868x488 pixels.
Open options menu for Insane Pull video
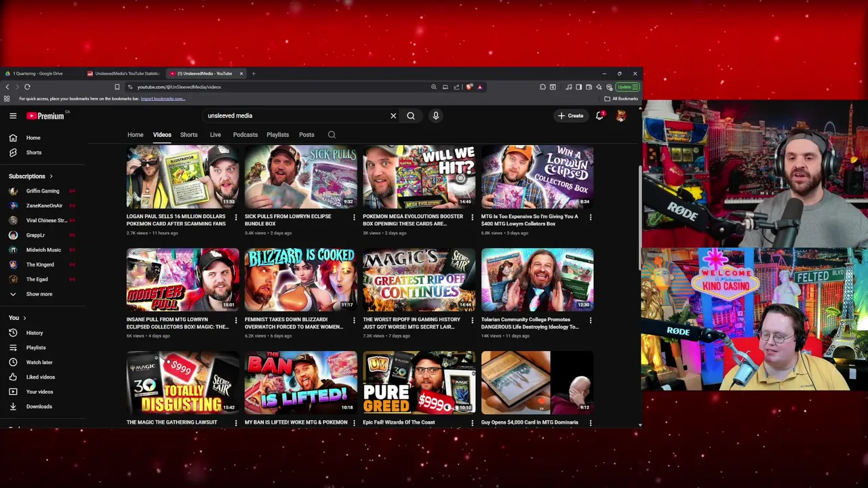click(235, 321)
